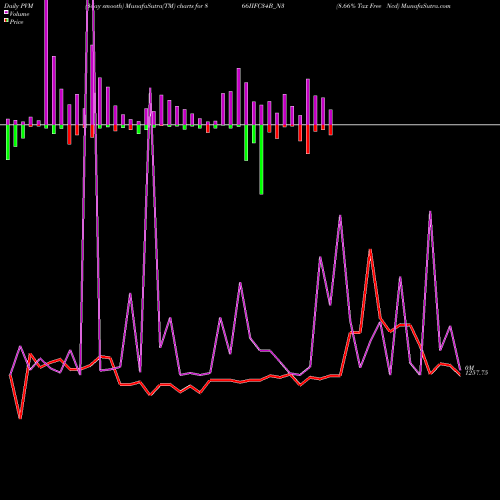
Task: Select the 'Price' legend label
Action: [16, 22]
